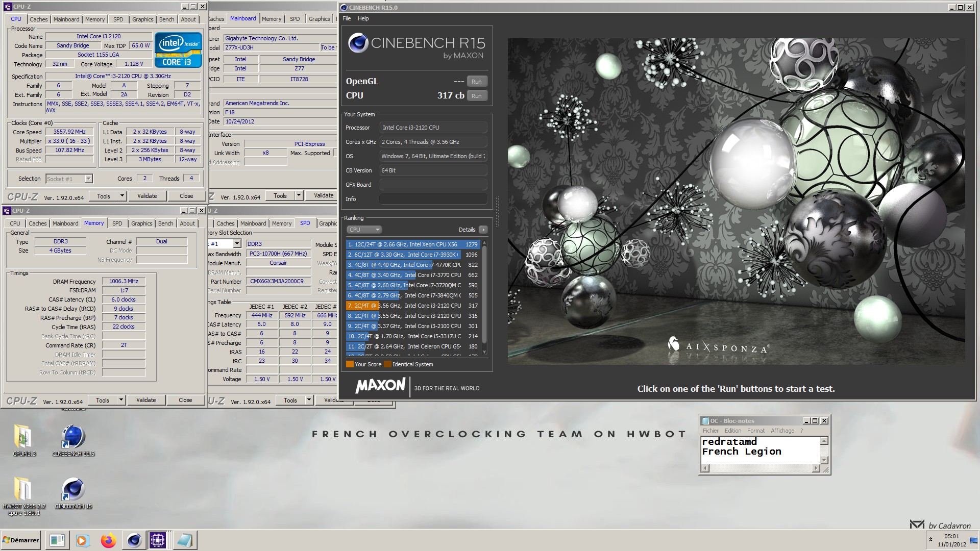Open the Firefox taskbar icon
The width and height of the screenshot is (980, 551).
(108, 540)
